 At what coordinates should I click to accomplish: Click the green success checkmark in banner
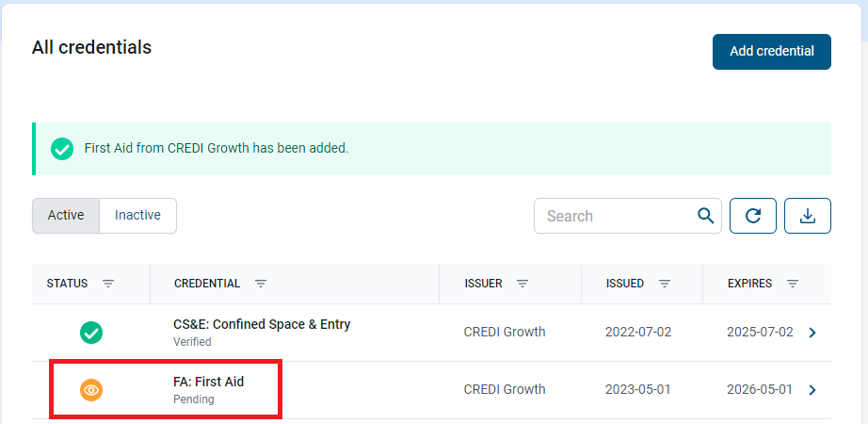62,149
